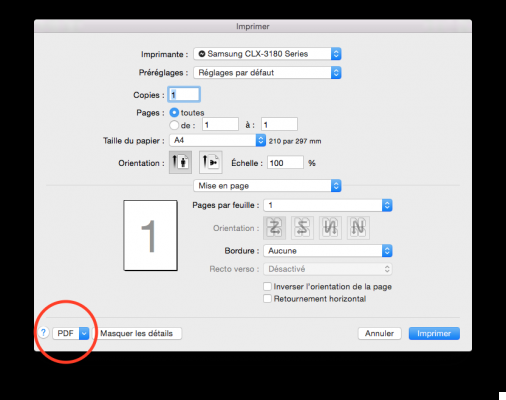Click the Annuler button
Viewport: 506px width, 400px height.
(x=379, y=333)
